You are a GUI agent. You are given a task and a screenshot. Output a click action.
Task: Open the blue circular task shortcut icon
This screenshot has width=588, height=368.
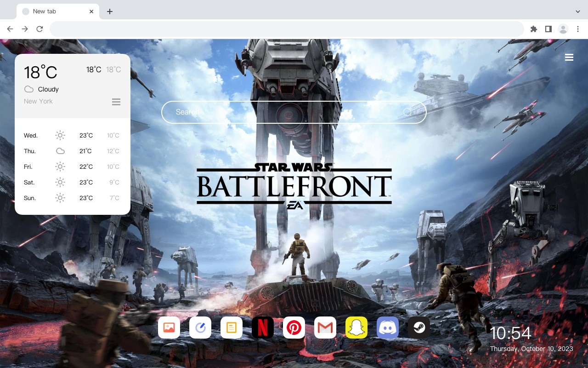click(x=200, y=328)
